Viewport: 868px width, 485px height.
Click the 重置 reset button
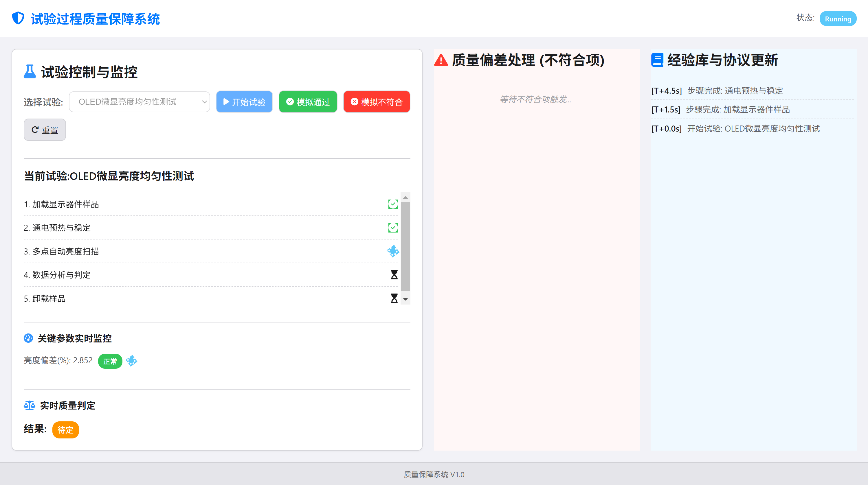point(45,130)
